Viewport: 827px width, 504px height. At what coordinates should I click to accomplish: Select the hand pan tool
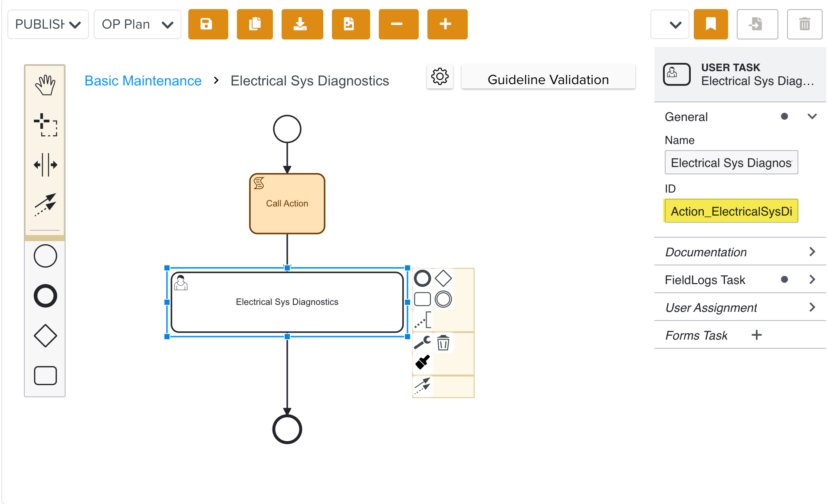pos(45,85)
